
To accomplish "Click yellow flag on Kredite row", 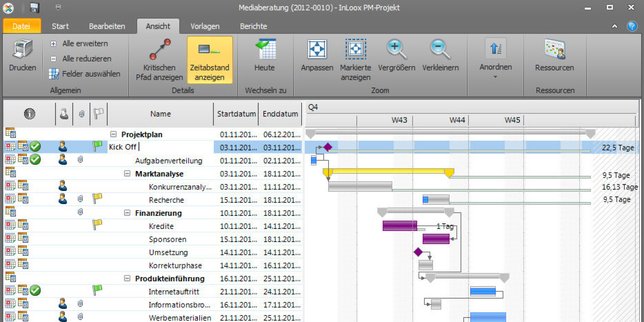I will pyautogui.click(x=97, y=225).
